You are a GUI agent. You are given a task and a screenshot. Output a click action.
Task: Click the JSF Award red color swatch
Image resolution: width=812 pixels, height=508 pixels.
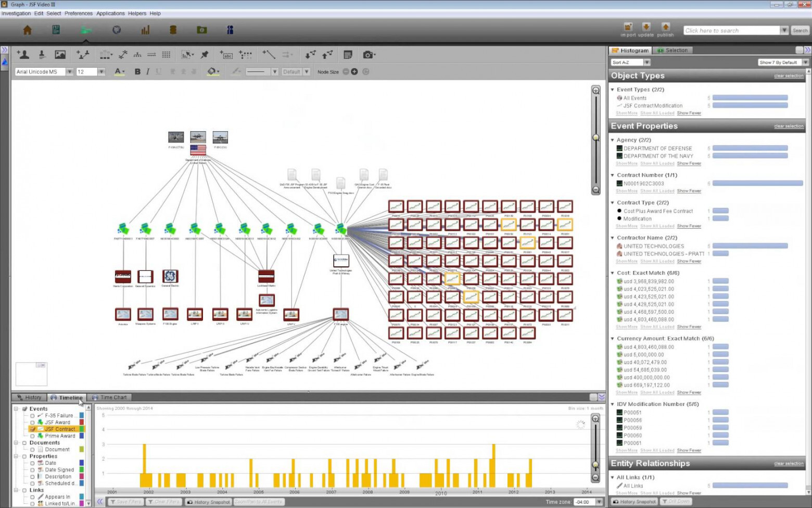pos(81,423)
